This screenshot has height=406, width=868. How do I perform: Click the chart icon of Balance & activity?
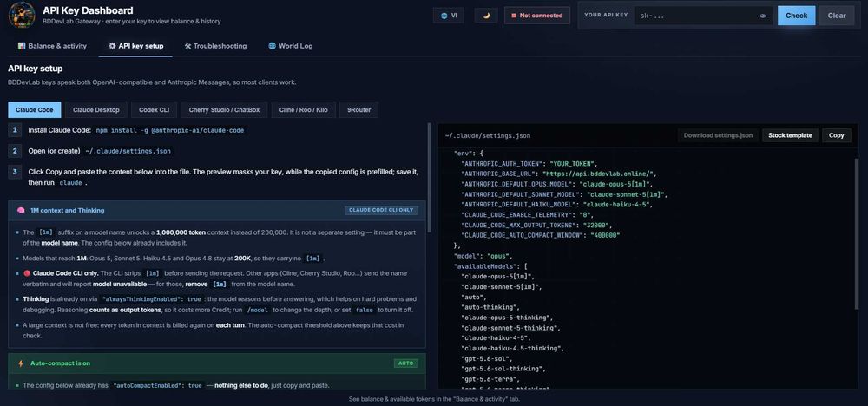22,46
